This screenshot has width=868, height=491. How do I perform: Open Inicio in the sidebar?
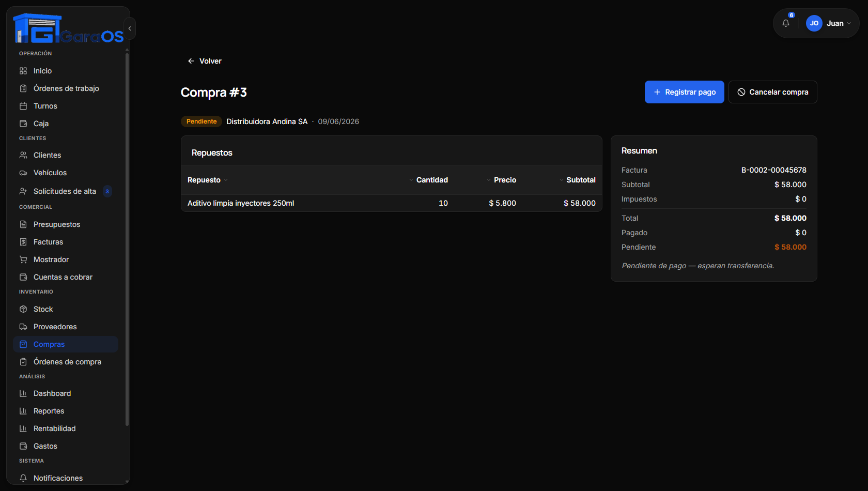(x=66, y=71)
